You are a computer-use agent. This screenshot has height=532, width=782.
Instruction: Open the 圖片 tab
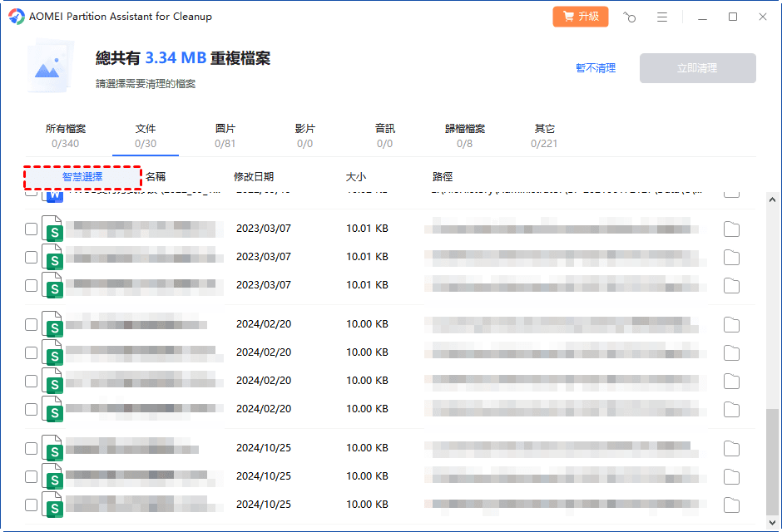click(x=225, y=136)
